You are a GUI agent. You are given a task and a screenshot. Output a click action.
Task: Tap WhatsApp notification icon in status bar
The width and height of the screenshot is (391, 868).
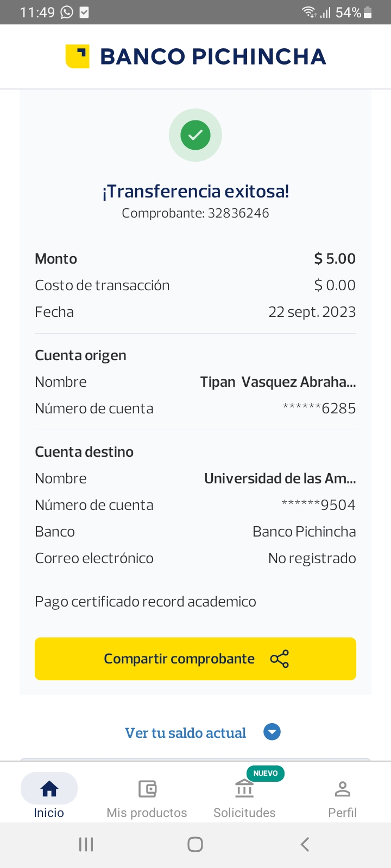tap(67, 12)
